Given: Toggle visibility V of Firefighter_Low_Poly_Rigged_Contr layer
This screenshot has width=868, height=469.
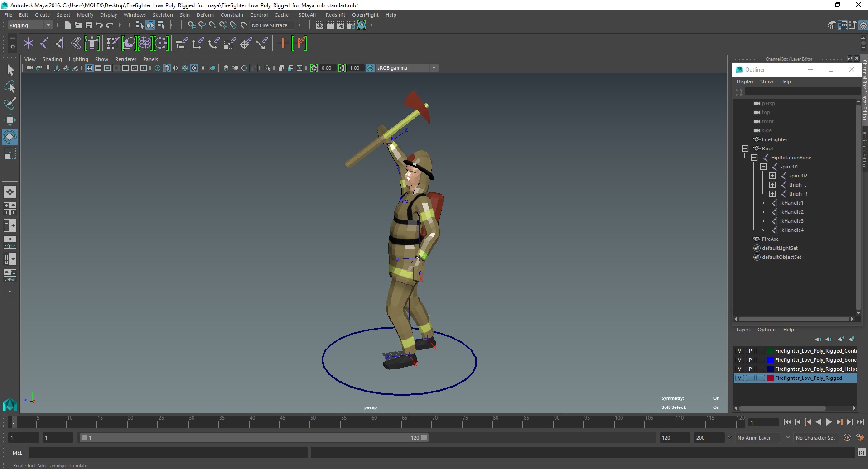Looking at the screenshot, I should click(x=739, y=351).
